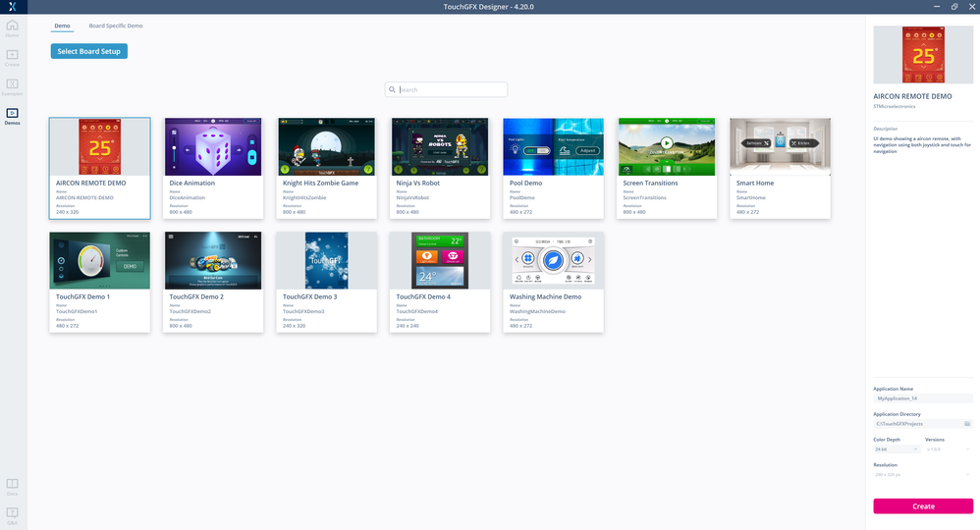The height and width of the screenshot is (530, 980).
Task: Click the 'Smart Home' card title
Action: tap(755, 184)
